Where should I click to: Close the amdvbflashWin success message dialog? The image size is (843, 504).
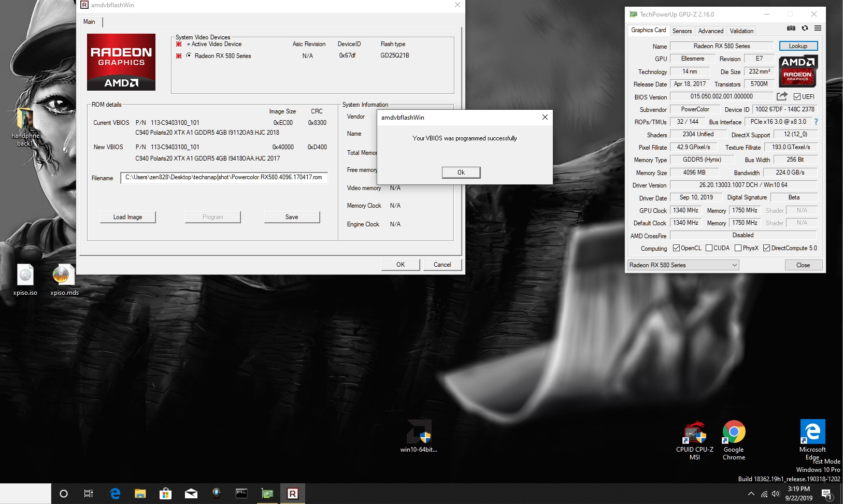click(x=545, y=118)
